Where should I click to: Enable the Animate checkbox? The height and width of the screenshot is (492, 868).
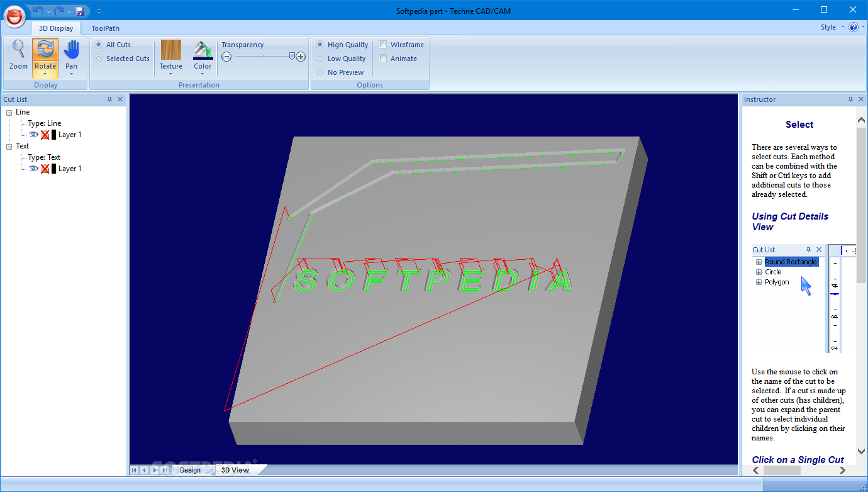click(382, 59)
